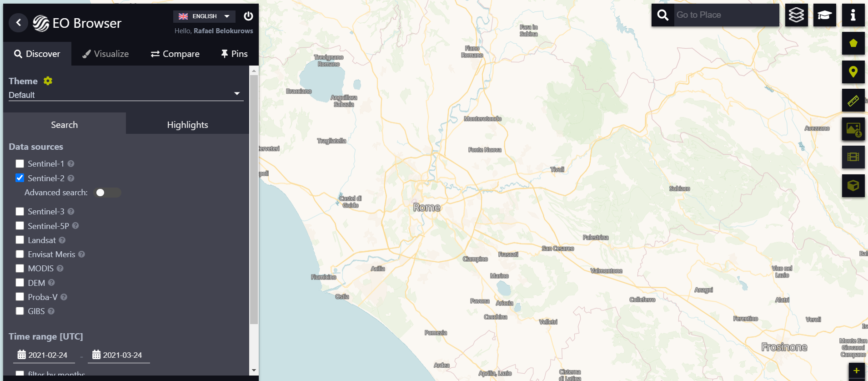Click the Go to Place input
This screenshot has height=381, width=868.
coord(727,15)
